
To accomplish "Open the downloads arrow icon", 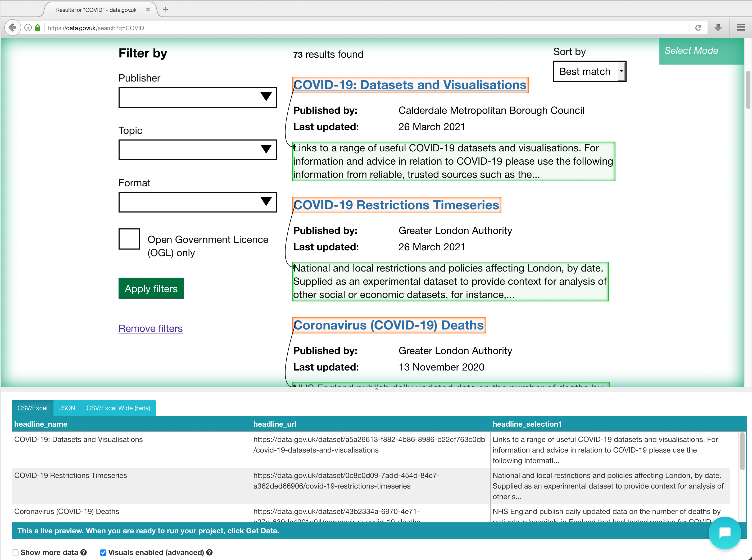I will click(718, 28).
